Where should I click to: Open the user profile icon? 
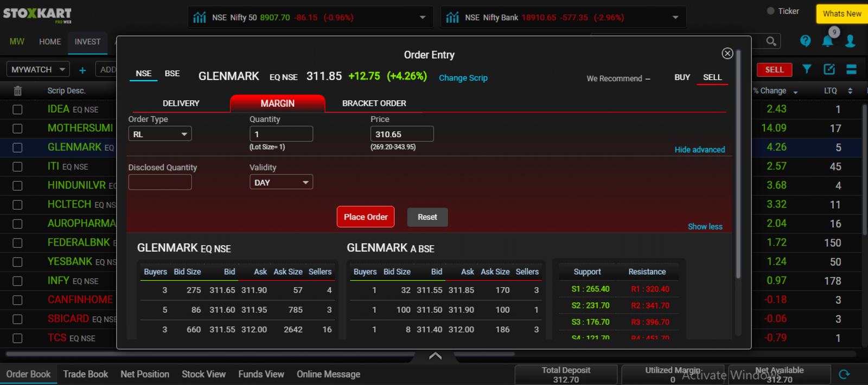pos(850,41)
